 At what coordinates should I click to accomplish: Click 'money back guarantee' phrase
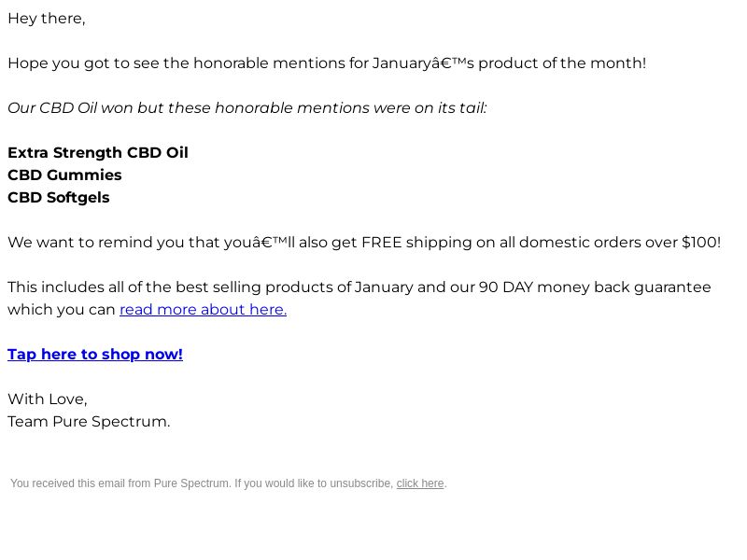(624, 287)
